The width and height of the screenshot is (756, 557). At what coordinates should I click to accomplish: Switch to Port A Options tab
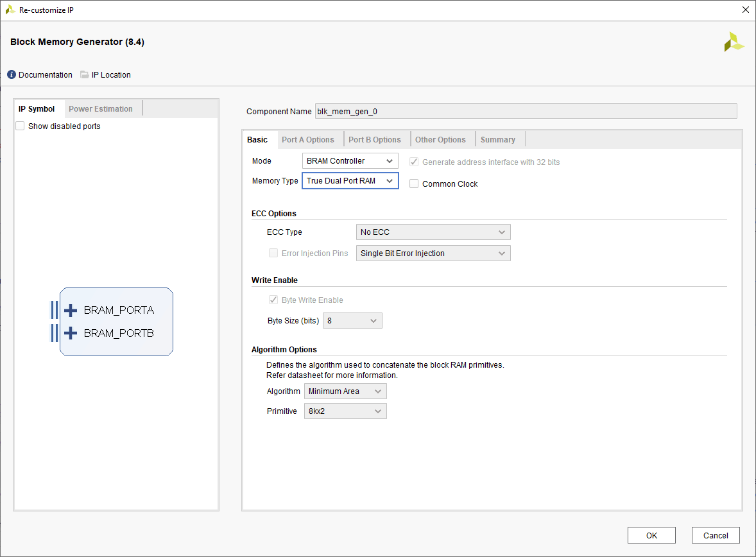pos(308,140)
